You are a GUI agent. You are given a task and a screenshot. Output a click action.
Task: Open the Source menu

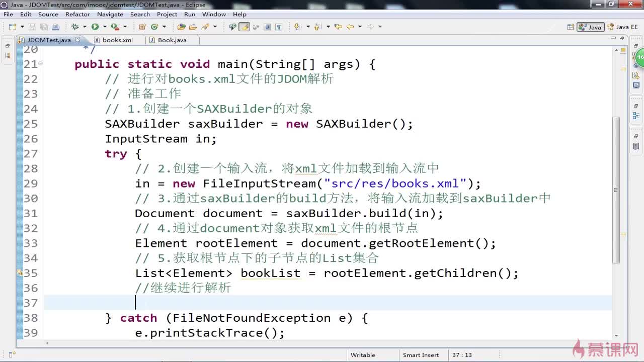[x=48, y=14]
